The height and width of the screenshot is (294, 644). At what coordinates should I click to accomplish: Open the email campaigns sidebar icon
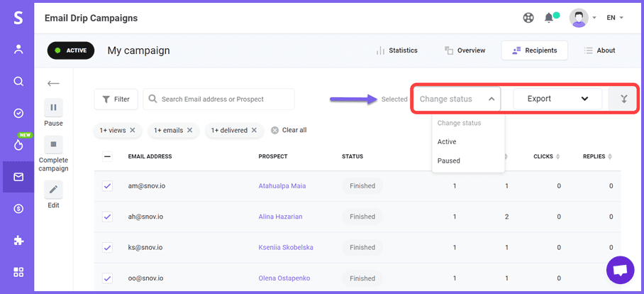tap(18, 177)
